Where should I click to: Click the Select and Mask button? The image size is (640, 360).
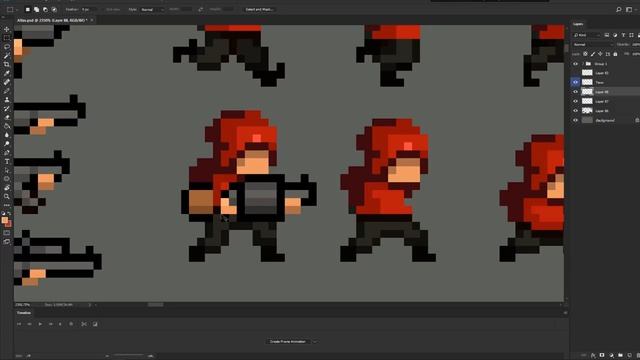pos(260,9)
